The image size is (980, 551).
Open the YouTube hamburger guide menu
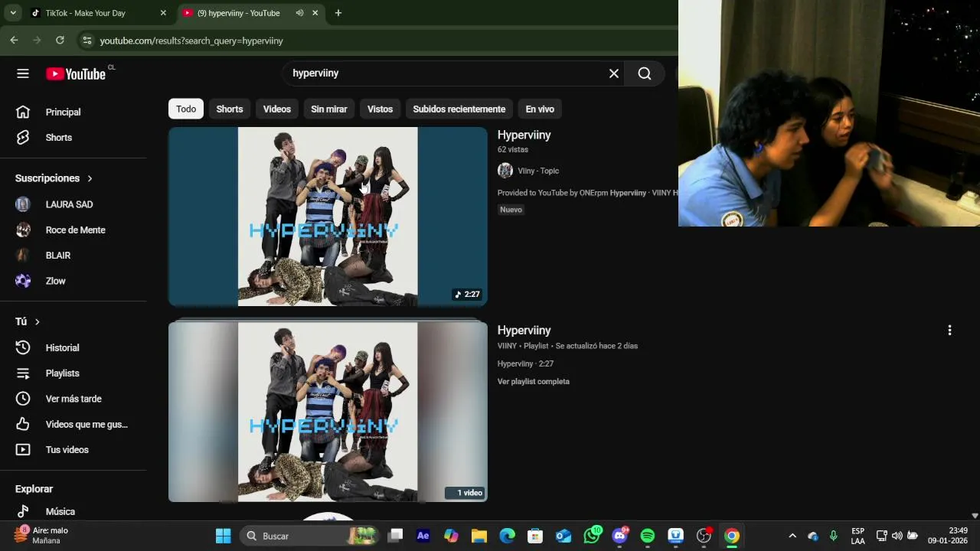[23, 73]
